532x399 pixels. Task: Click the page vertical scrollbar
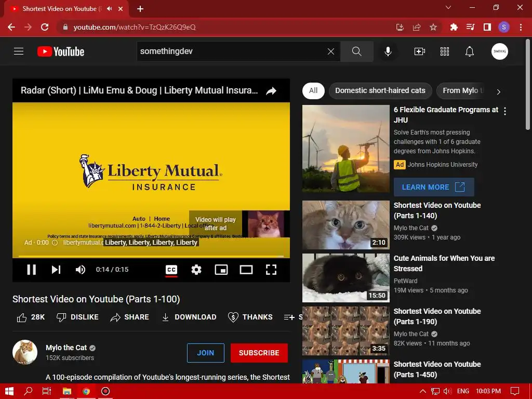point(528,85)
